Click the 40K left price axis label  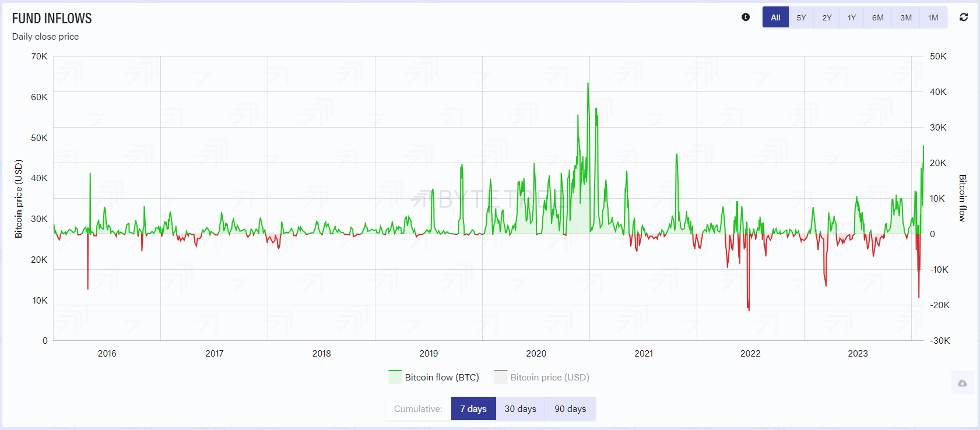tap(40, 178)
